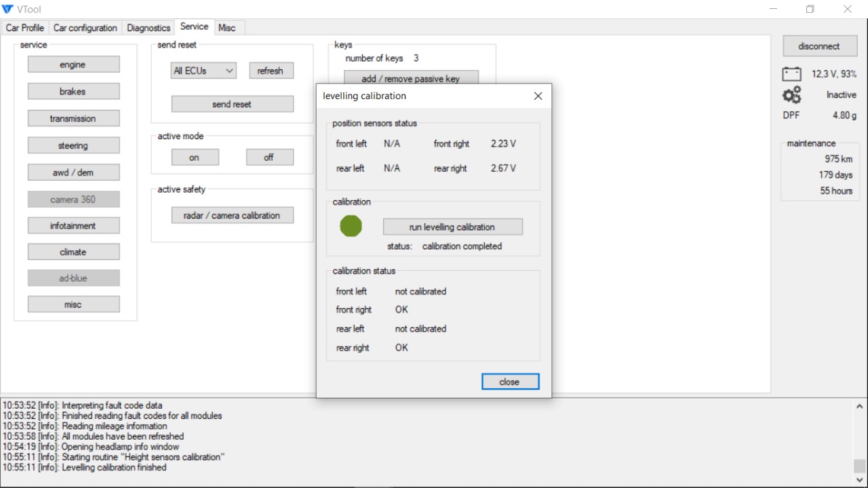This screenshot has width=868, height=488.
Task: Open the Car configuration tab
Action: click(85, 28)
